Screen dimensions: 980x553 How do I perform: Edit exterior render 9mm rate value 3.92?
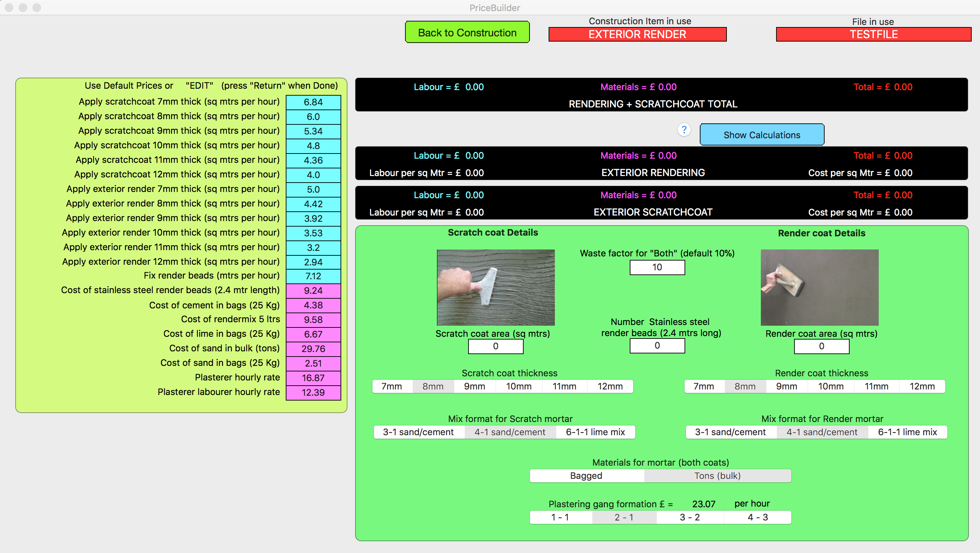click(x=313, y=218)
